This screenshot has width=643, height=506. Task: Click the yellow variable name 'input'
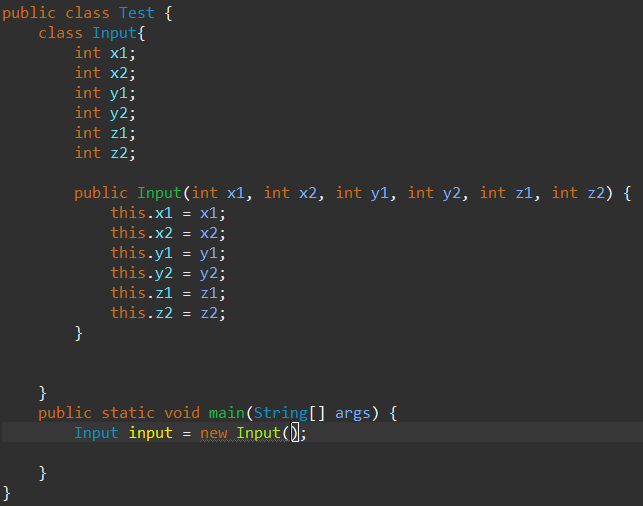[150, 434]
